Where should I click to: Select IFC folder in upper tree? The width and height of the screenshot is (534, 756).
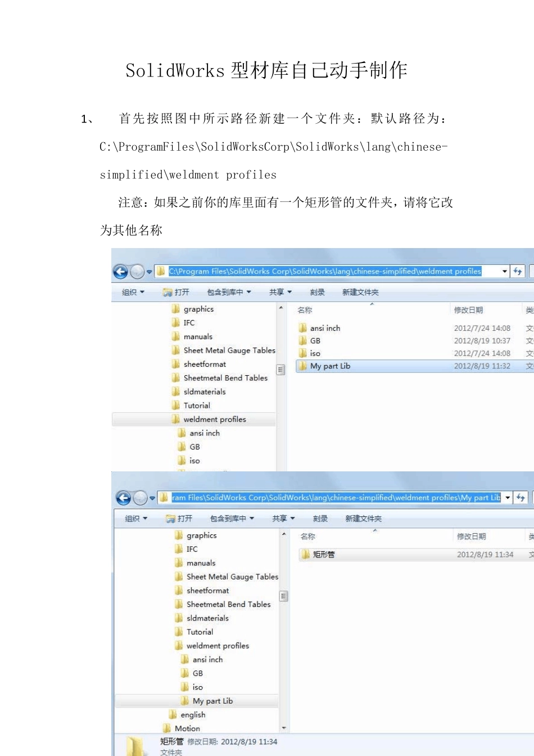point(183,323)
